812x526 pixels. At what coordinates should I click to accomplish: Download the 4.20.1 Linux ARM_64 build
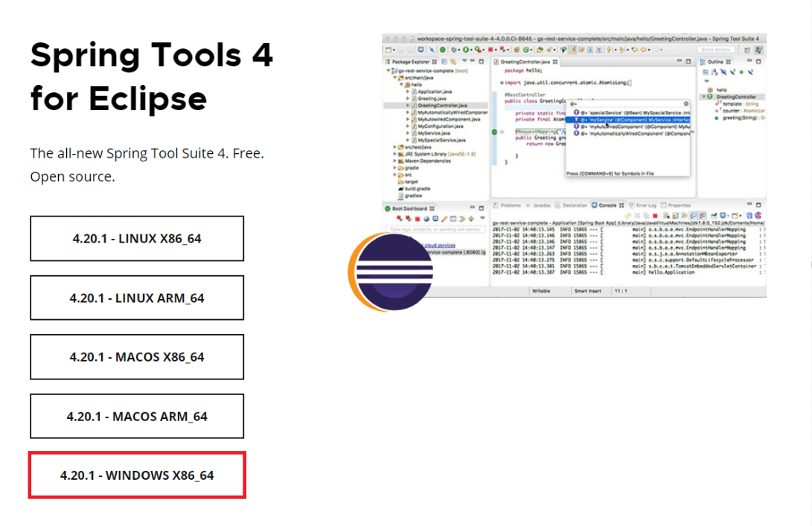[x=137, y=298]
